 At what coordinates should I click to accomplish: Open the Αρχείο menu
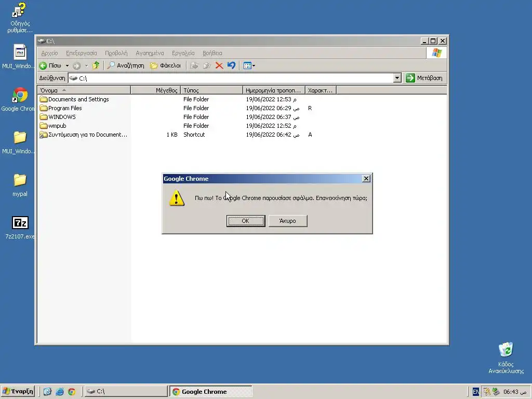pyautogui.click(x=49, y=53)
